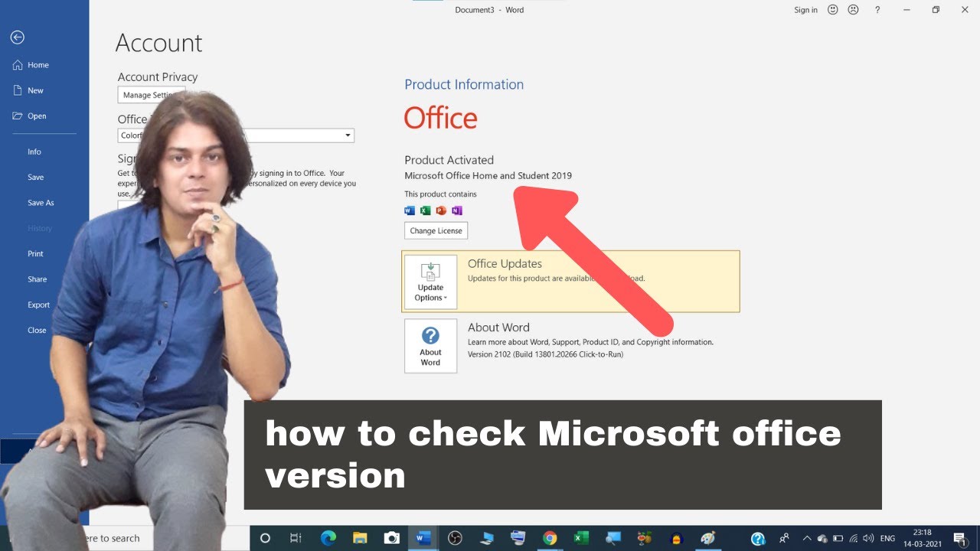Open the Share page
The height and width of the screenshot is (551, 980).
pos(37,279)
